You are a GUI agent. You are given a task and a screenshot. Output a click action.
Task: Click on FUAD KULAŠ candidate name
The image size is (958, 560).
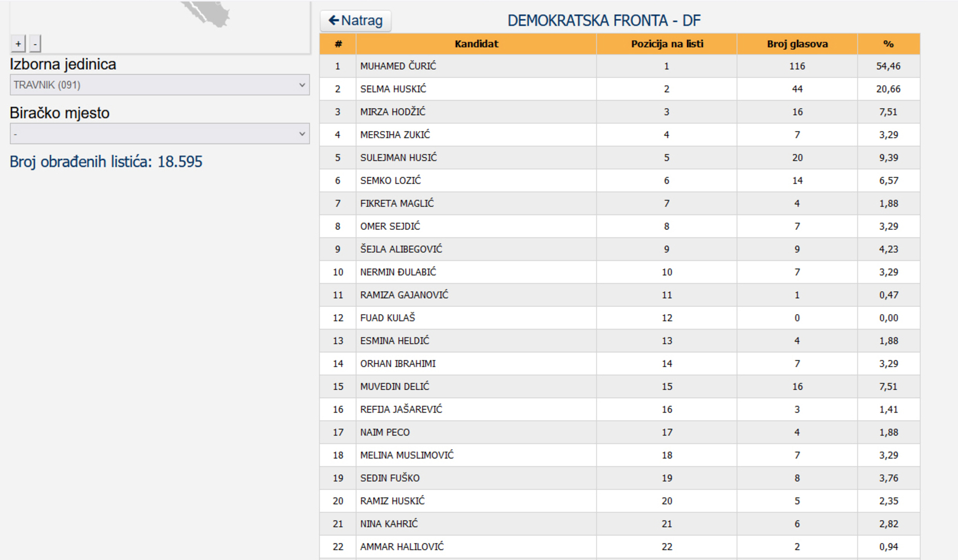[387, 318]
